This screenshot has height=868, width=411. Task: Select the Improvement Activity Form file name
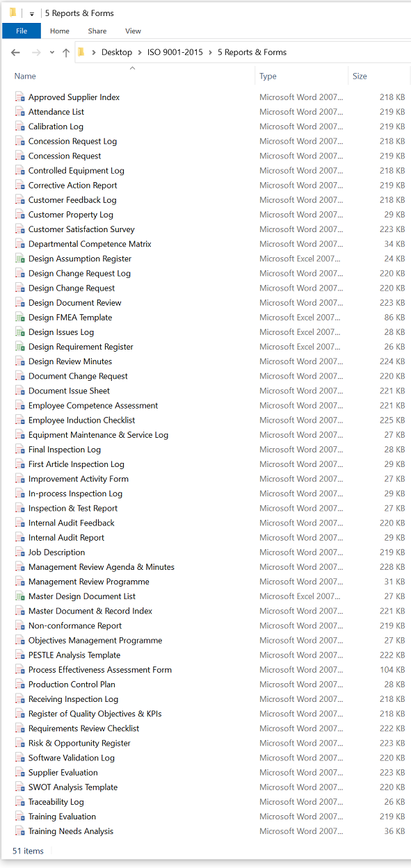point(79,479)
